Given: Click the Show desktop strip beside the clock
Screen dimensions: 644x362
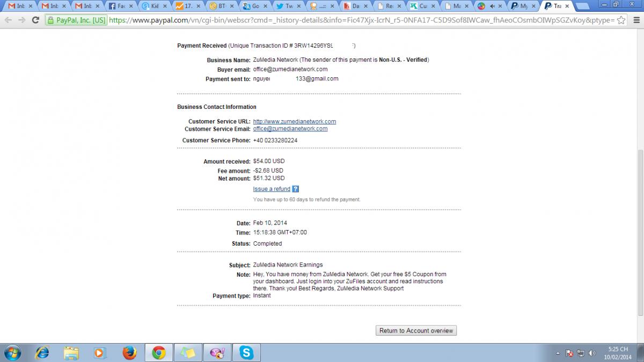Looking at the screenshot, I should point(640,352).
